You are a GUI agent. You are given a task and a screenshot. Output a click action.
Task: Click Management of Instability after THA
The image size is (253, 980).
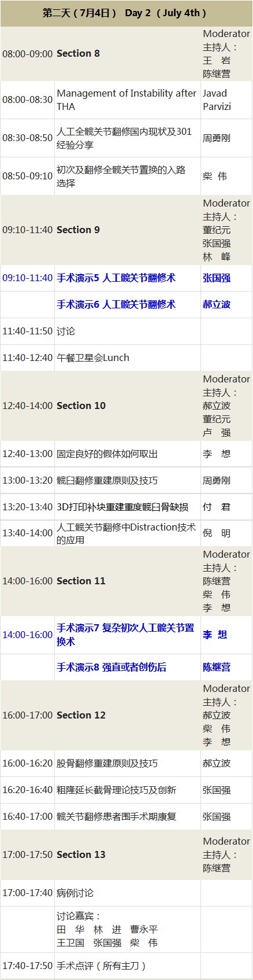tap(127, 100)
